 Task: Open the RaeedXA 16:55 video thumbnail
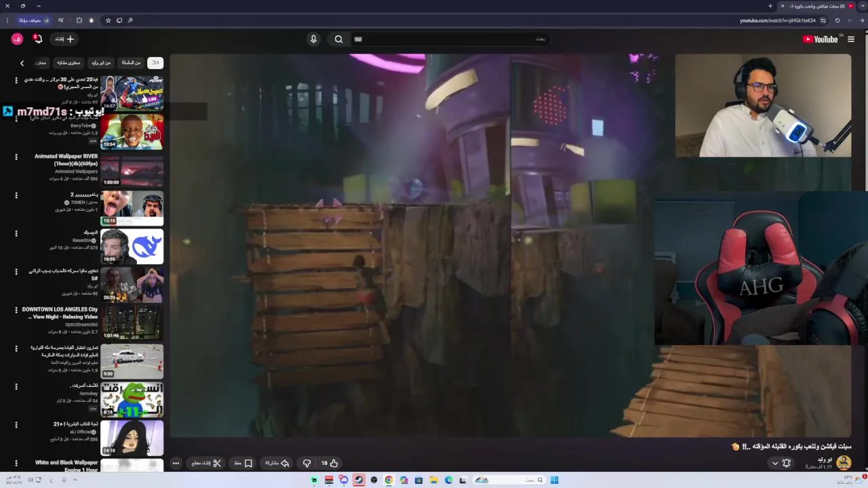(x=132, y=247)
